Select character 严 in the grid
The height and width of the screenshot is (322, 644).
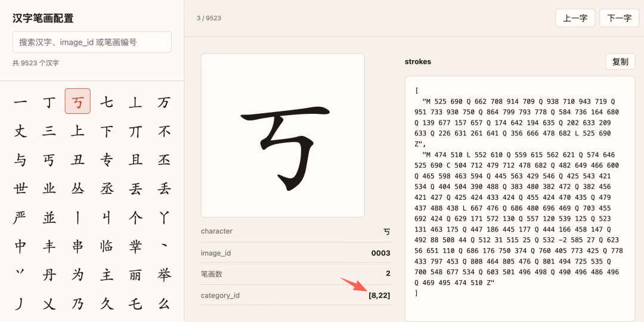(x=20, y=217)
